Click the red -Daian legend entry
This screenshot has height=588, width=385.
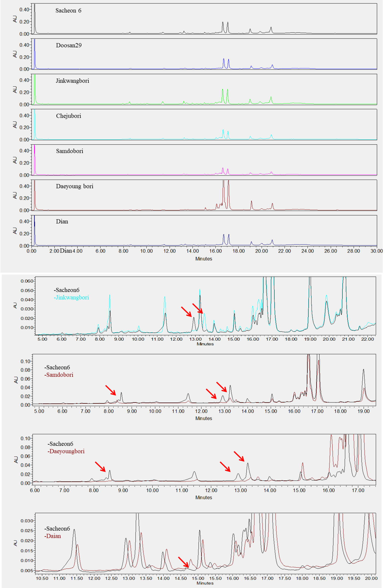pyautogui.click(x=53, y=536)
